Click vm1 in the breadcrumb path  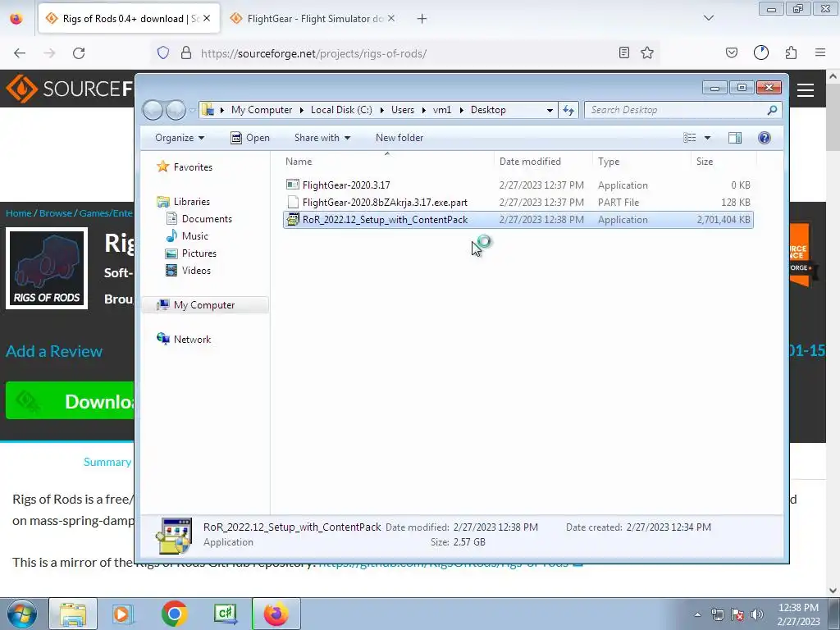[x=442, y=110]
